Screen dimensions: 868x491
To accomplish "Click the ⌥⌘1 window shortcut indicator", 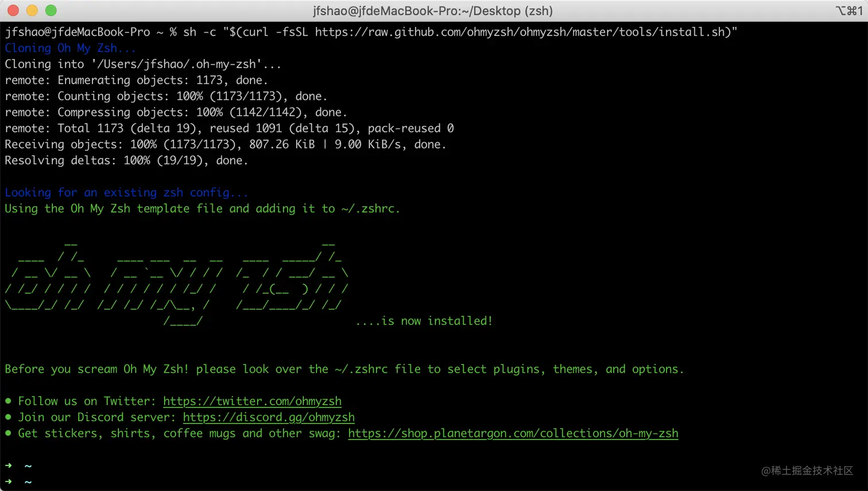I will click(848, 11).
